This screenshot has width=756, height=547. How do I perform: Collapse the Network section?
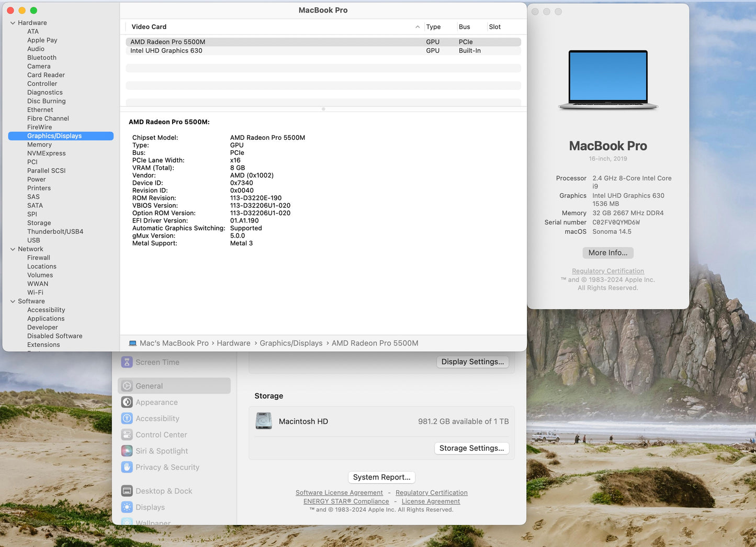(13, 249)
